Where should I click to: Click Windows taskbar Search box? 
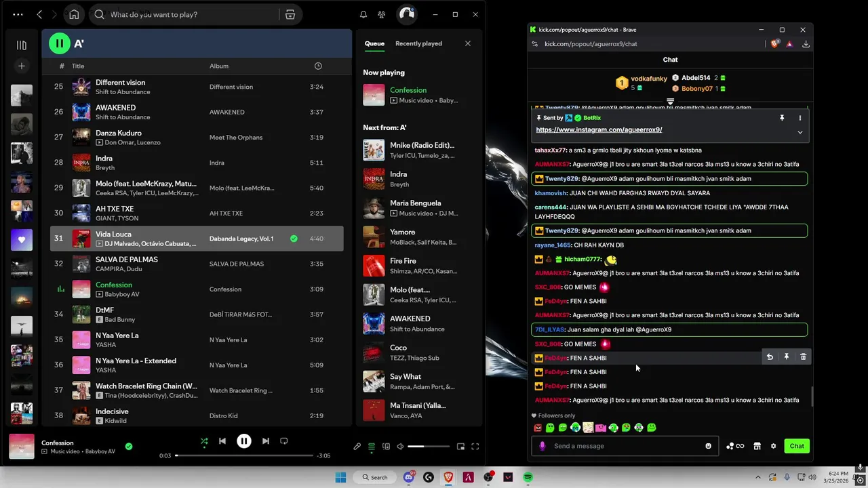[375, 477]
